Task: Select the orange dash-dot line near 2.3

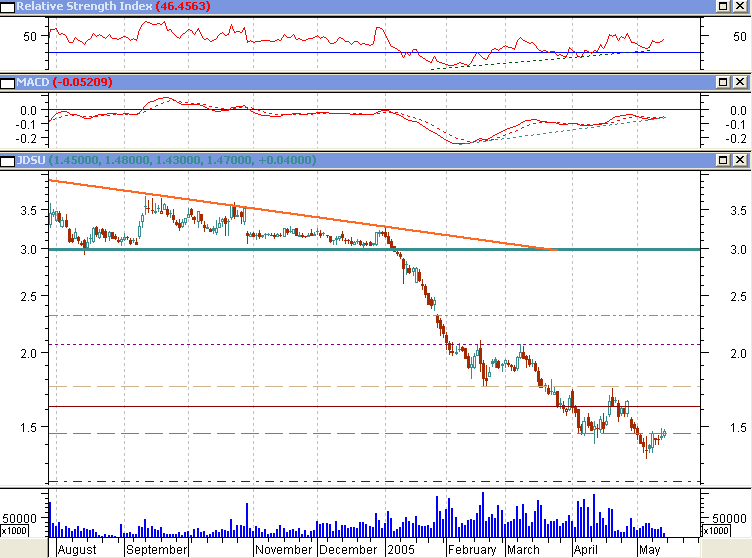Action: 374,316
